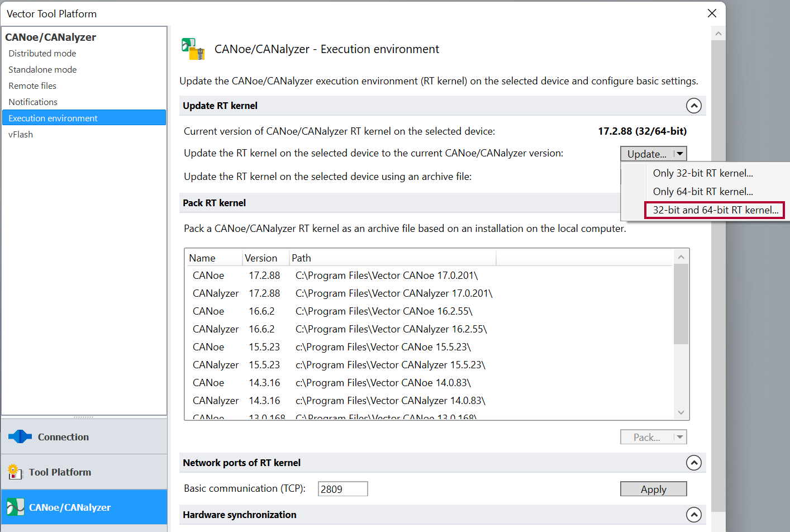Image resolution: width=790 pixels, height=532 pixels.
Task: Select the CANoe 15.5.23 row
Action: [x=429, y=347]
